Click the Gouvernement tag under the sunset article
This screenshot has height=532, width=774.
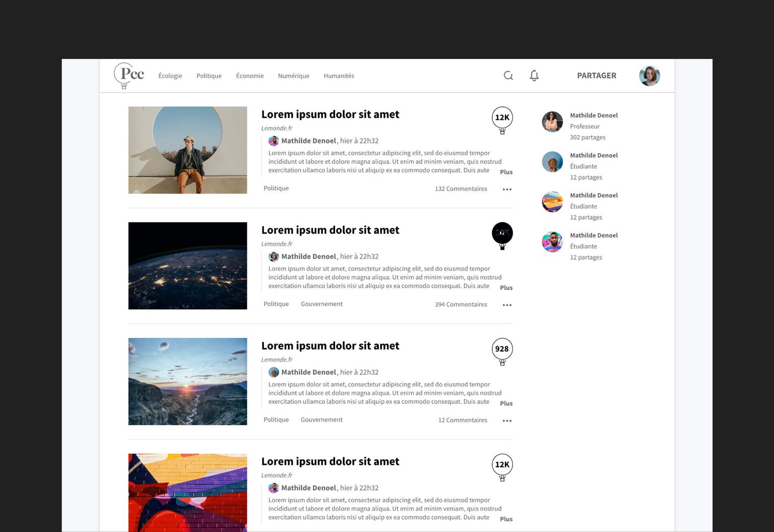click(321, 420)
